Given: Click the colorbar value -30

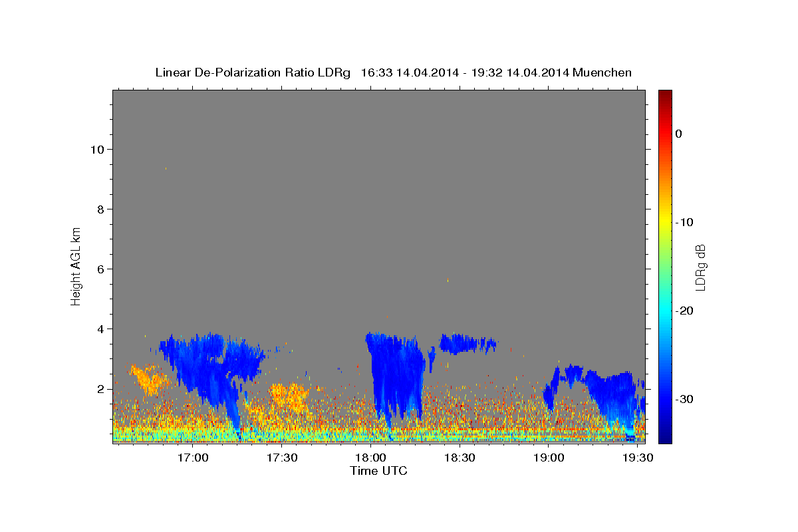Looking at the screenshot, I should [684, 399].
